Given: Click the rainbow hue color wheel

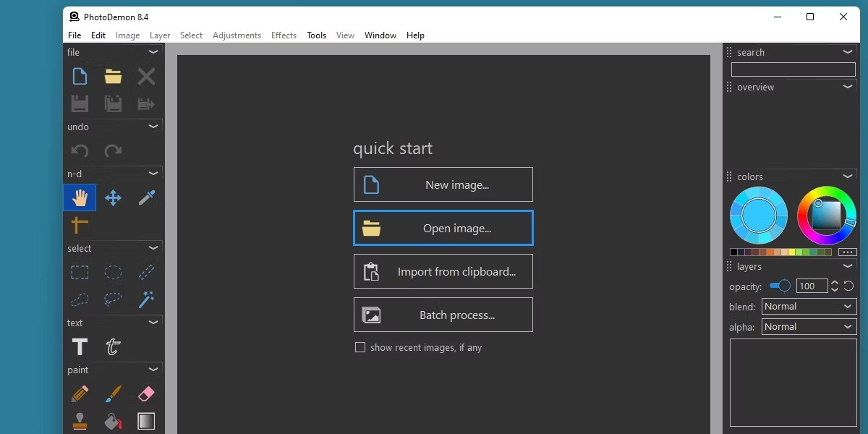Looking at the screenshot, I should pos(826,216).
